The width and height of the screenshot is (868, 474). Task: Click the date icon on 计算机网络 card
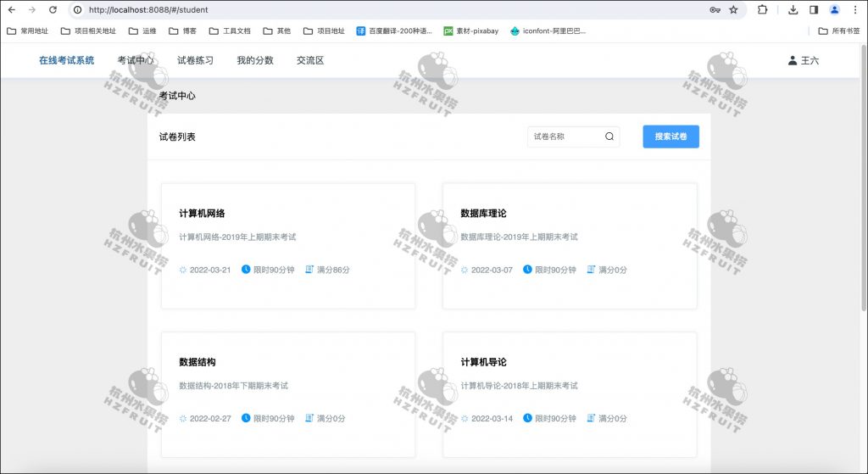[x=183, y=270]
